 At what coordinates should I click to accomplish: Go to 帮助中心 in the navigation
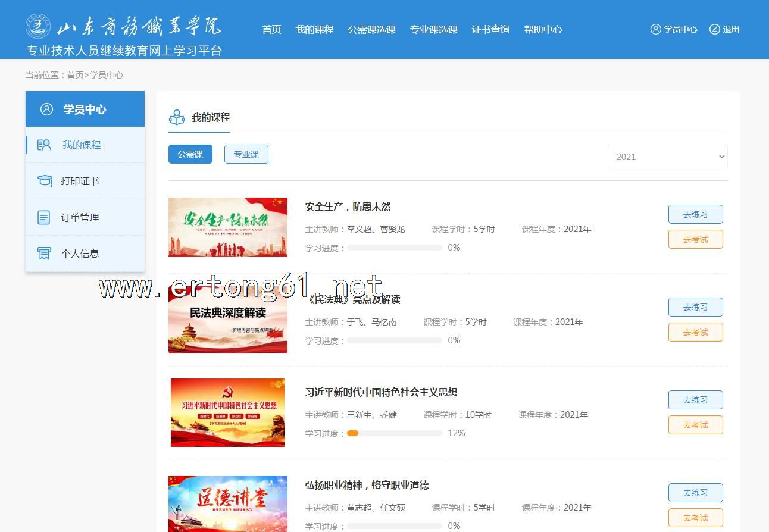click(x=543, y=29)
